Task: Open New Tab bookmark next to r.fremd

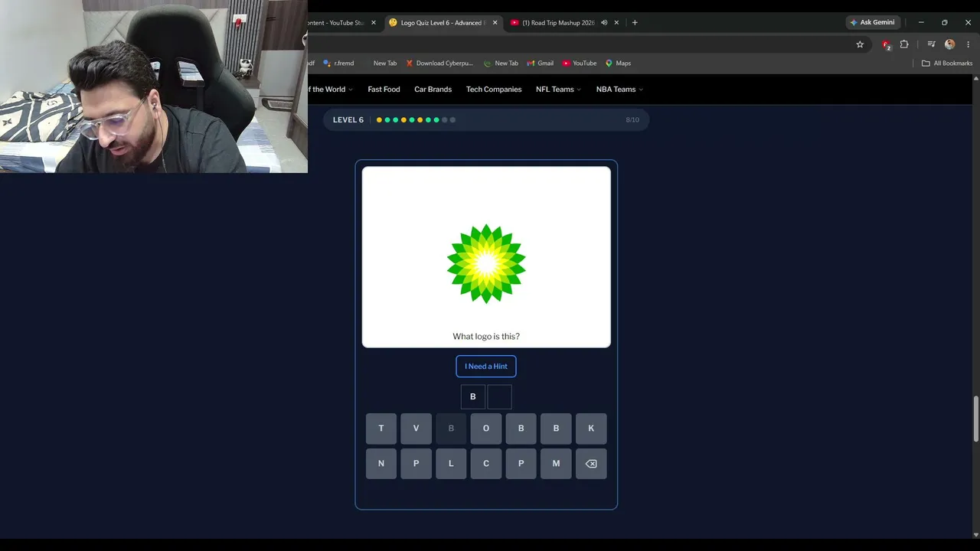Action: 380,64
